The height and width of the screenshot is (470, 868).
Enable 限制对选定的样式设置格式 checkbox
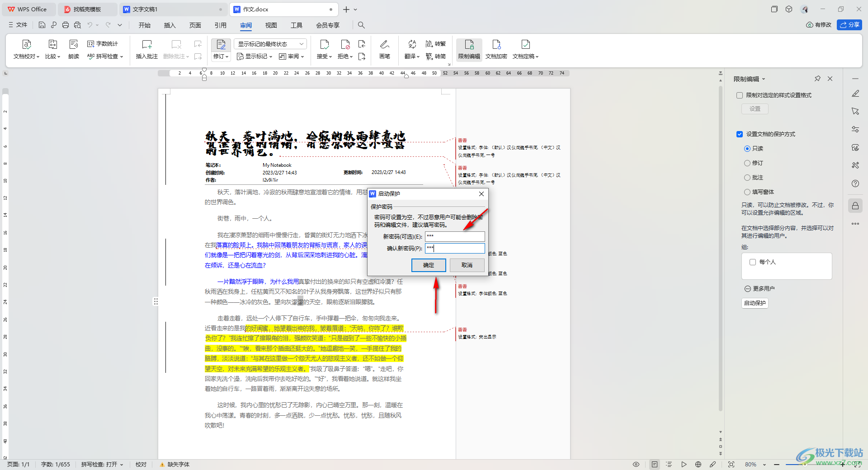(x=740, y=95)
